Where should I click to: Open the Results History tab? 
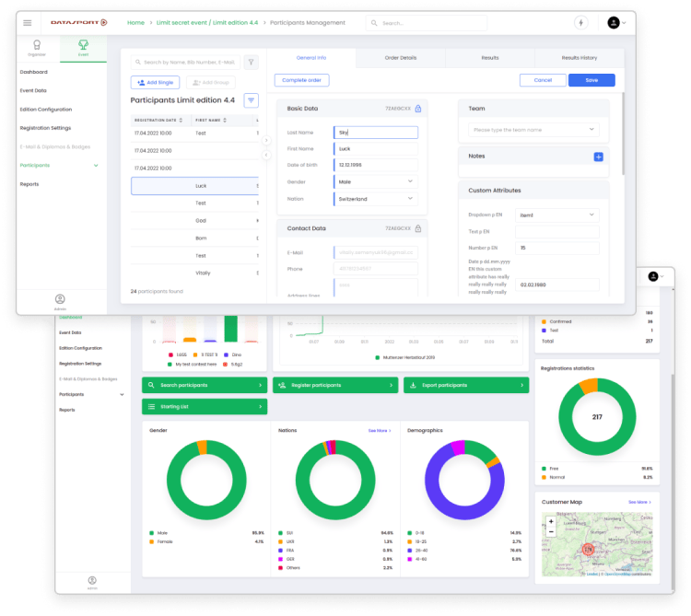tap(579, 57)
